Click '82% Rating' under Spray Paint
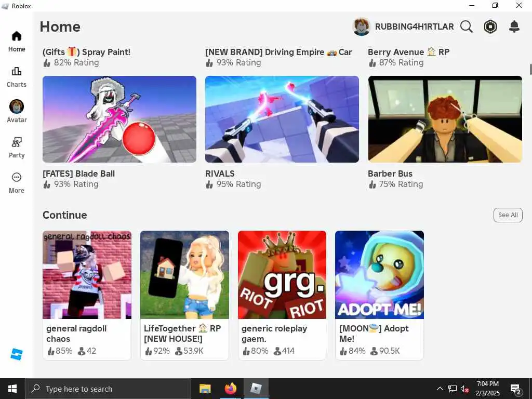 76,63
